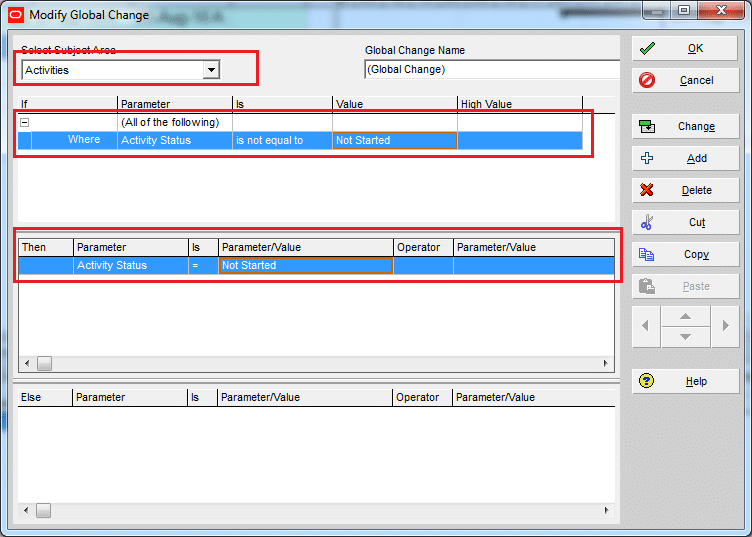
Task: Move the selected row up
Action: click(x=686, y=316)
